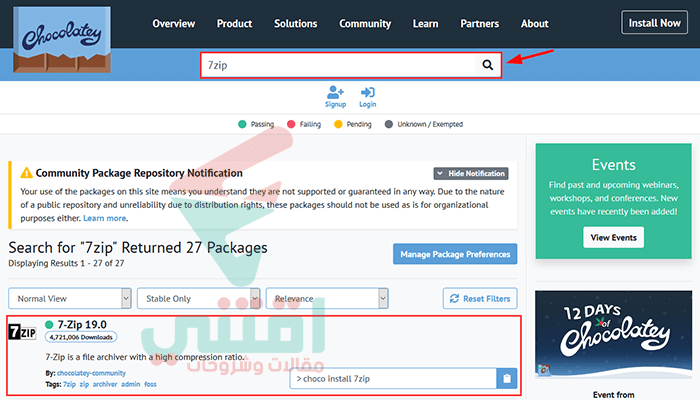Open the Overview menu
Viewport: 700px width, 400px height.
[x=174, y=24]
